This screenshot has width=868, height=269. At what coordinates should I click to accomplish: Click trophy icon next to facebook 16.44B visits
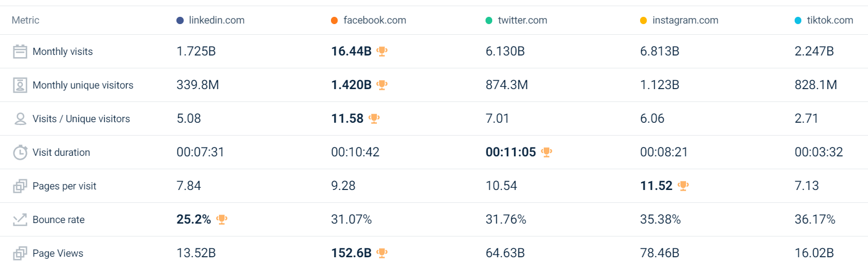382,52
